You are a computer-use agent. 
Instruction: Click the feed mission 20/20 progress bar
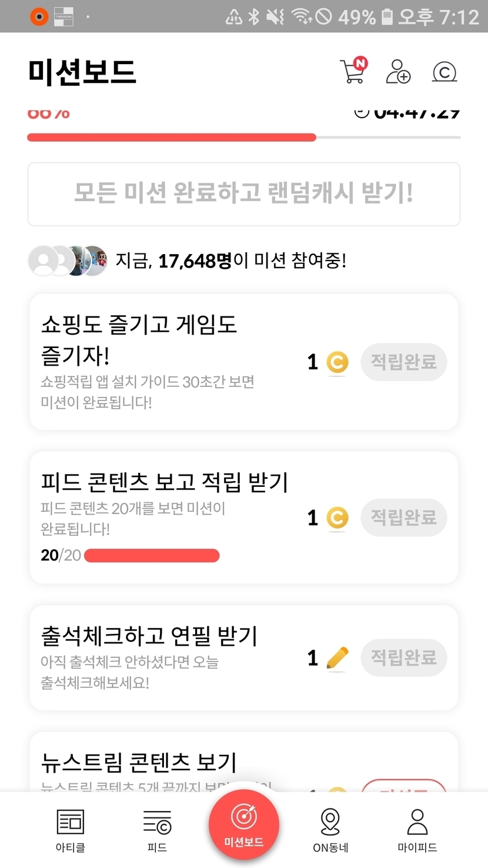(x=152, y=556)
